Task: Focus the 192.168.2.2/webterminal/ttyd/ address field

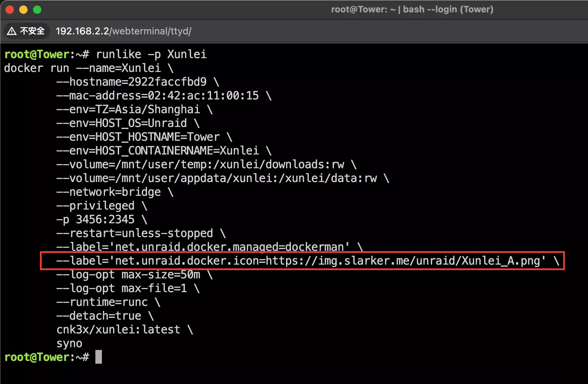Action: click(123, 31)
